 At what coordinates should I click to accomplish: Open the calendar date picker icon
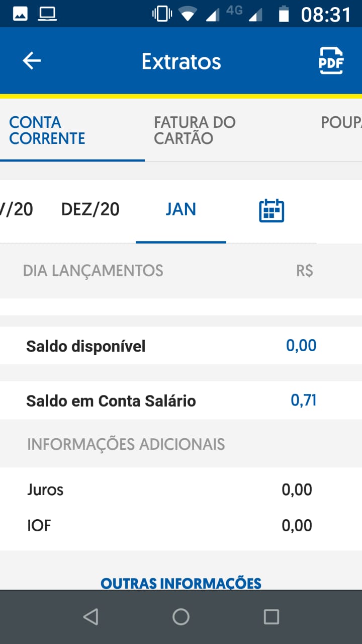pos(271,210)
